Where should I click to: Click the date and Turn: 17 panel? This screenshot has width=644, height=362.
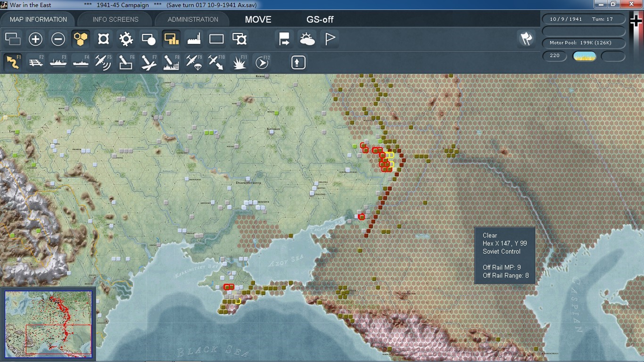coord(584,19)
